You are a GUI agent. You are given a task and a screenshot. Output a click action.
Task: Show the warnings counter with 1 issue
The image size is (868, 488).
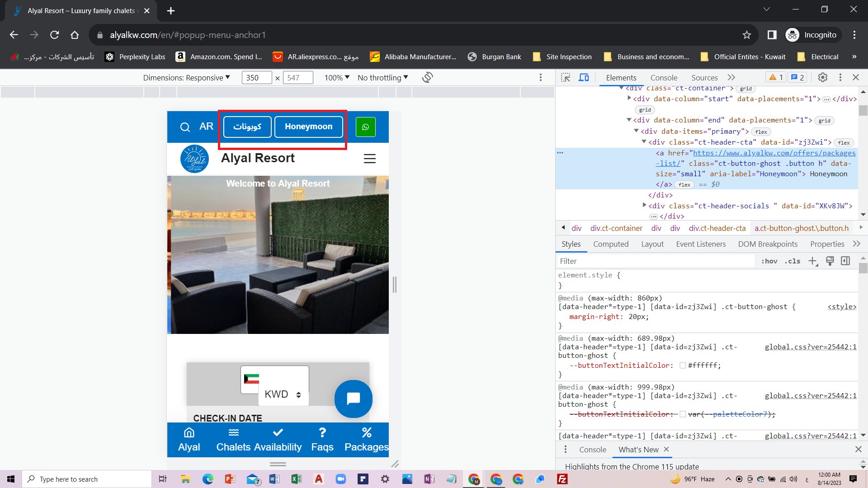[776, 77]
